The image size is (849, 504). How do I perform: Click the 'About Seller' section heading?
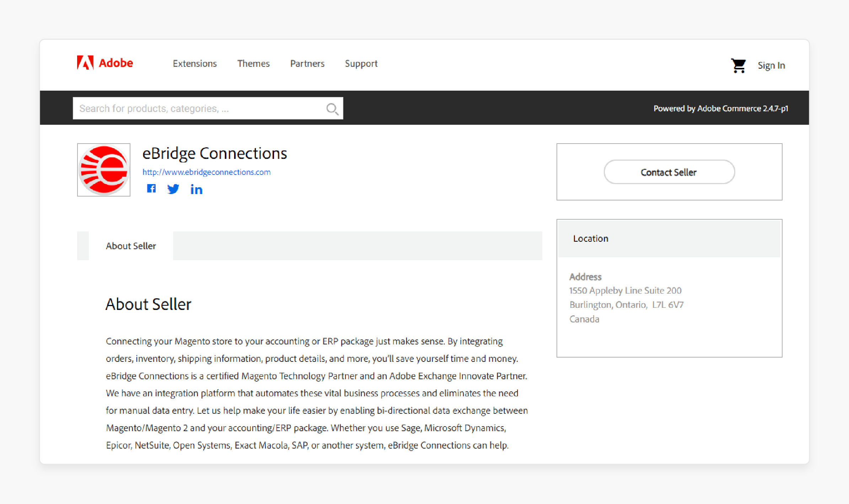pos(149,304)
